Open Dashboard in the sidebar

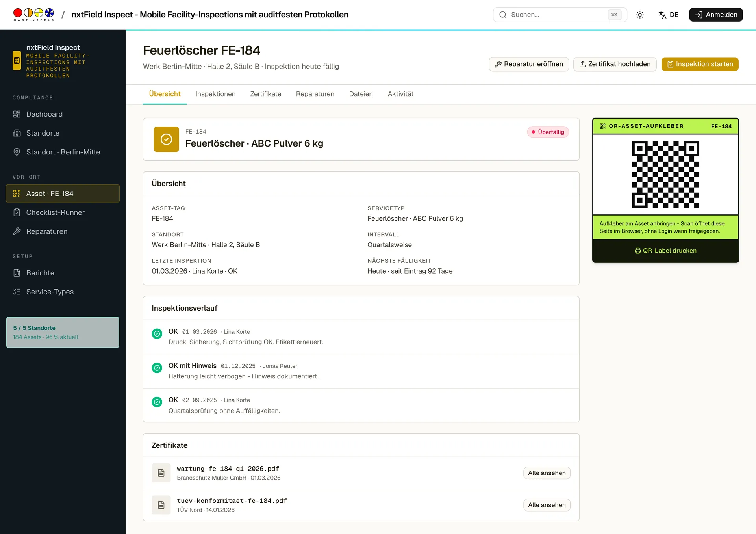pos(63,114)
